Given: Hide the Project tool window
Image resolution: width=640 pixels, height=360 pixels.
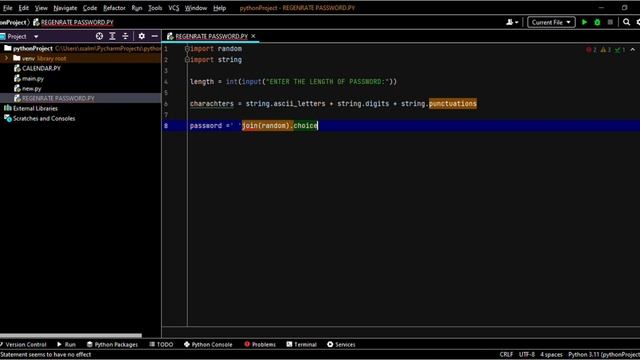Looking at the screenshot, I should click(x=155, y=36).
